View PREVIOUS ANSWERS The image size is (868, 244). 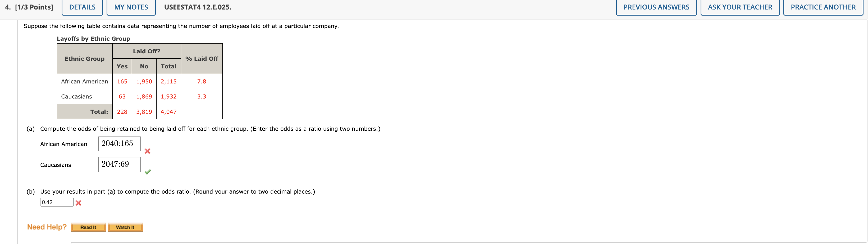coord(656,7)
